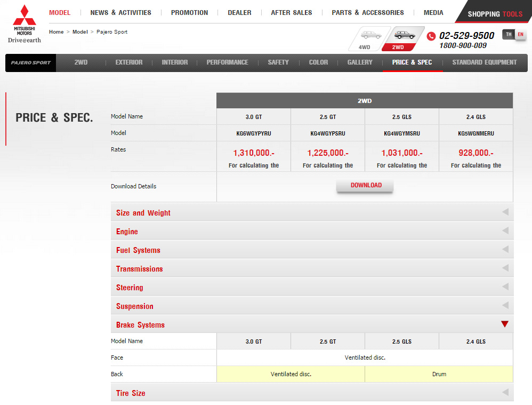Image resolution: width=532 pixels, height=405 pixels.
Task: Click the 928,000.- price for 2.4 GLS
Action: click(x=476, y=153)
